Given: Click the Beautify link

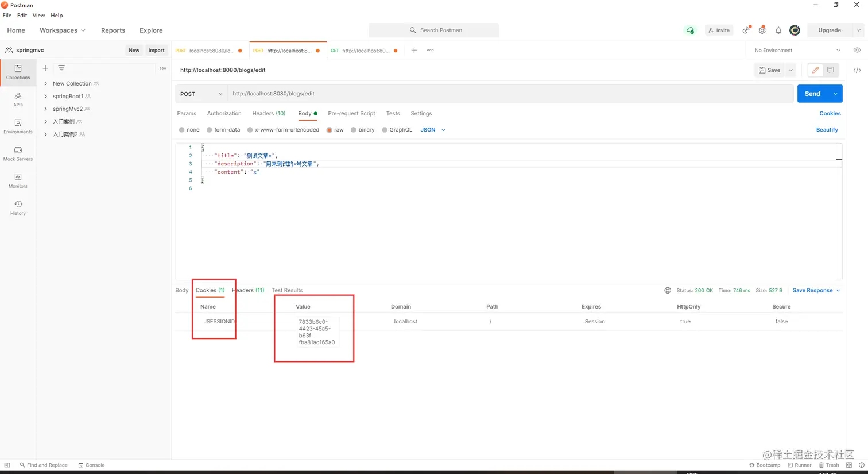Looking at the screenshot, I should point(827,130).
